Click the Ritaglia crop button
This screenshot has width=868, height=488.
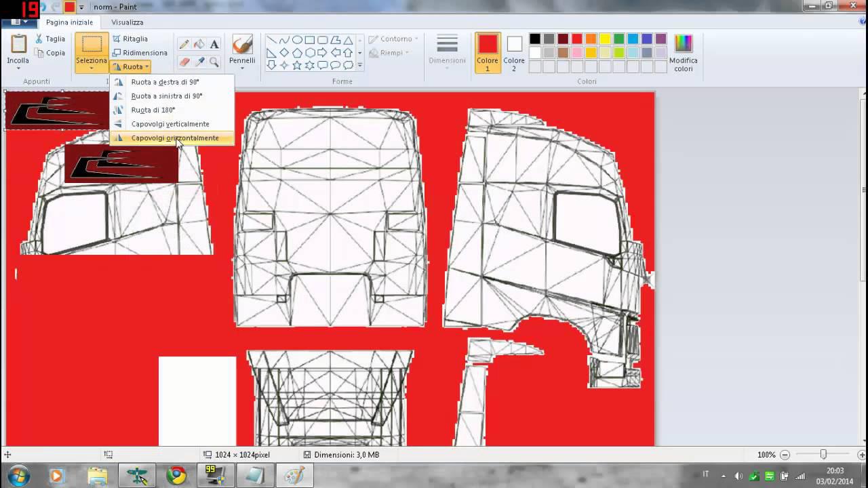click(130, 39)
